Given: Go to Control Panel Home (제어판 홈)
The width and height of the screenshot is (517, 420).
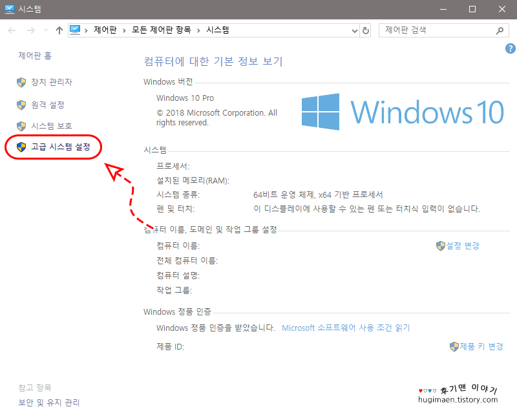Looking at the screenshot, I should (x=35, y=56).
